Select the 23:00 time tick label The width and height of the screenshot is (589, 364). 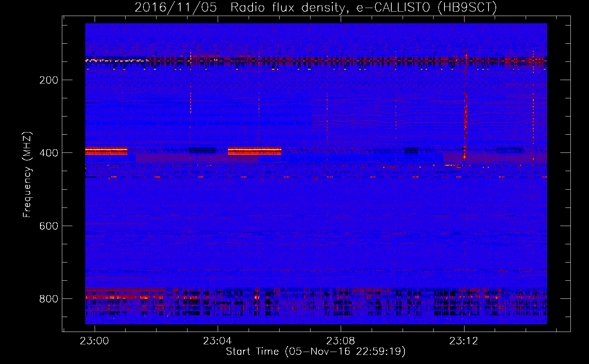tap(95, 341)
